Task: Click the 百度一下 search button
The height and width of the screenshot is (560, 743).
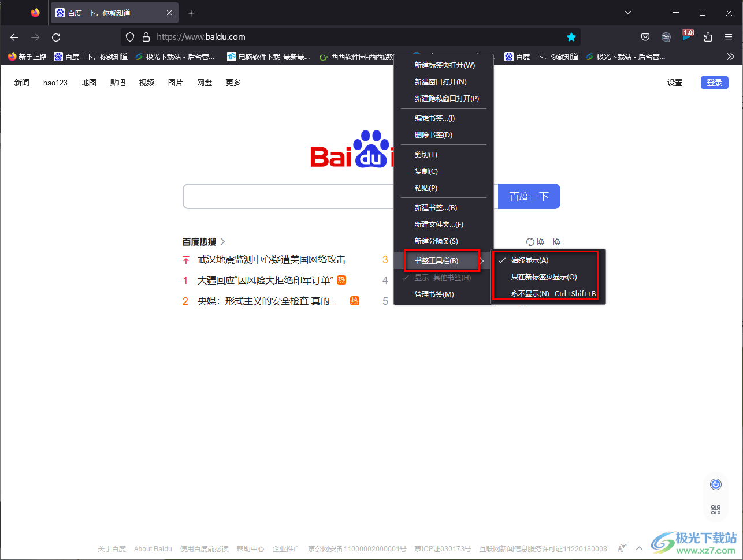Action: coord(529,196)
